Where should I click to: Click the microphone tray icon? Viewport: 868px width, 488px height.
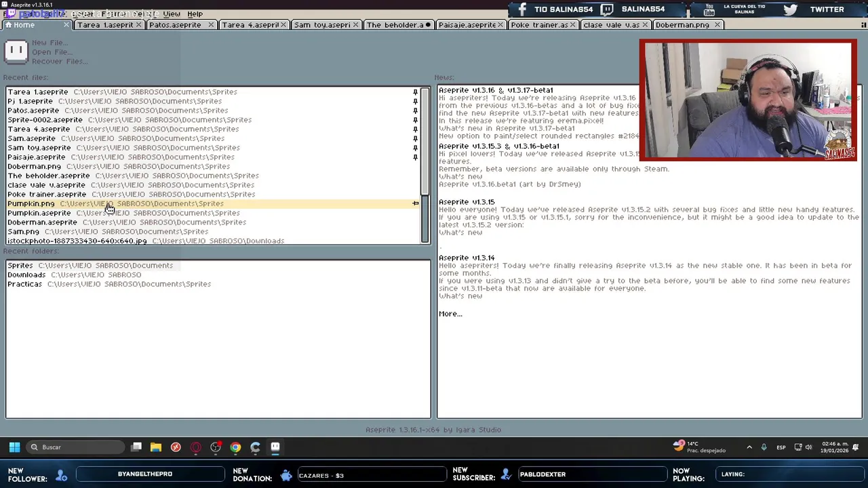(x=764, y=447)
